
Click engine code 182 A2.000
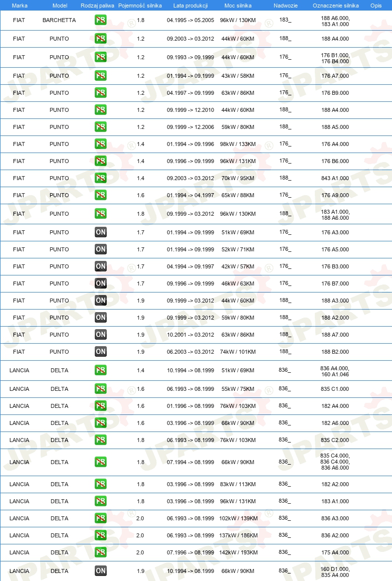pos(335,484)
